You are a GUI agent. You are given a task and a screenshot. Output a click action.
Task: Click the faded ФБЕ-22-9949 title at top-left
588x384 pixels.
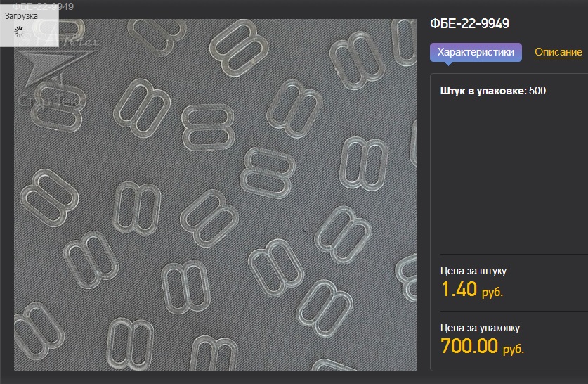(42, 6)
